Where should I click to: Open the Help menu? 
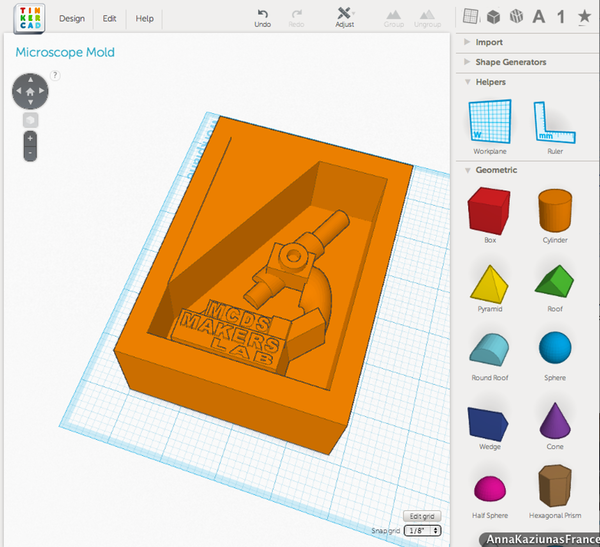[144, 18]
